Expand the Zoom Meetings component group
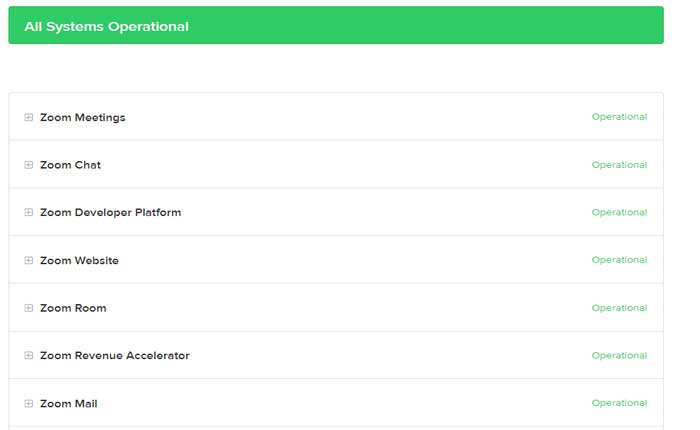700x430 pixels. click(29, 117)
